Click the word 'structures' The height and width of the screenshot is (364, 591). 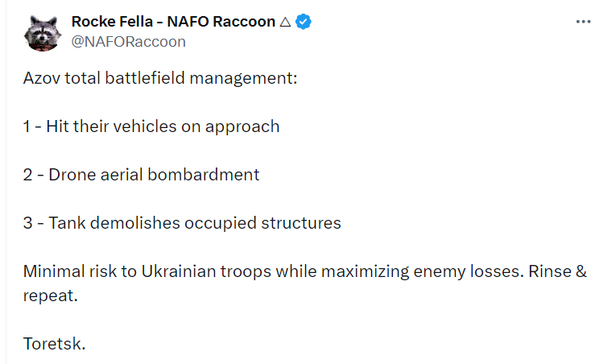301,223
